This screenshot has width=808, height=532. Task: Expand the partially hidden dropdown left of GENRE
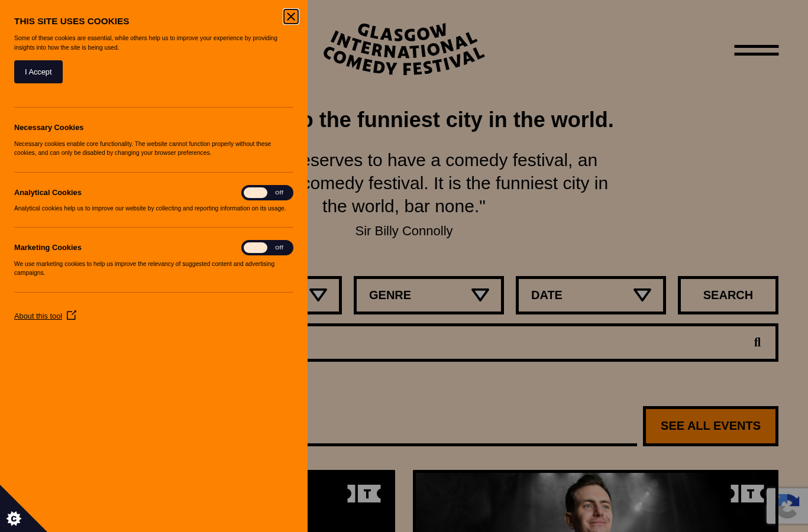point(324,295)
